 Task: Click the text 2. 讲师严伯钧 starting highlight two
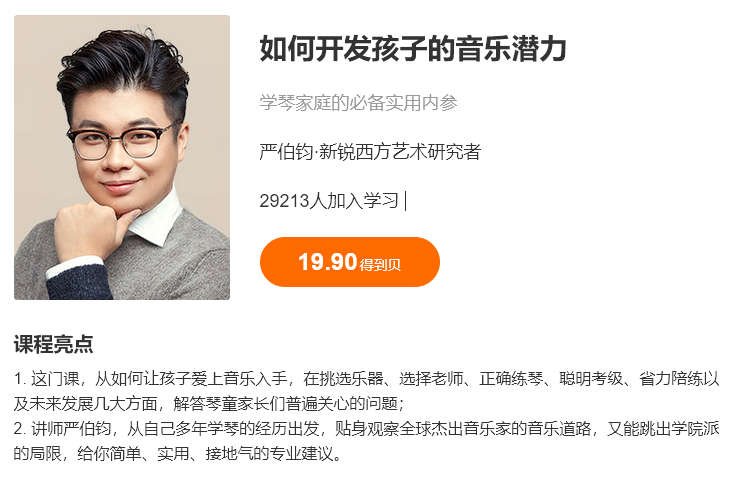click(x=62, y=428)
